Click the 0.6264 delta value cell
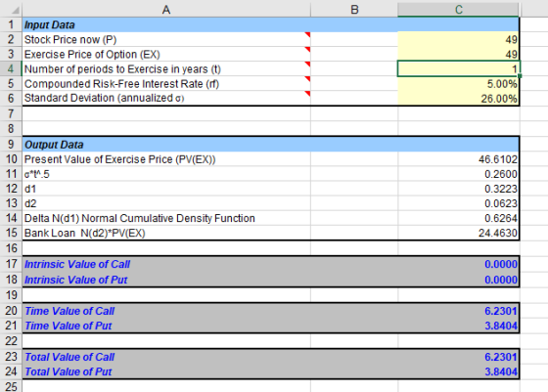548x392 pixels. (x=459, y=218)
